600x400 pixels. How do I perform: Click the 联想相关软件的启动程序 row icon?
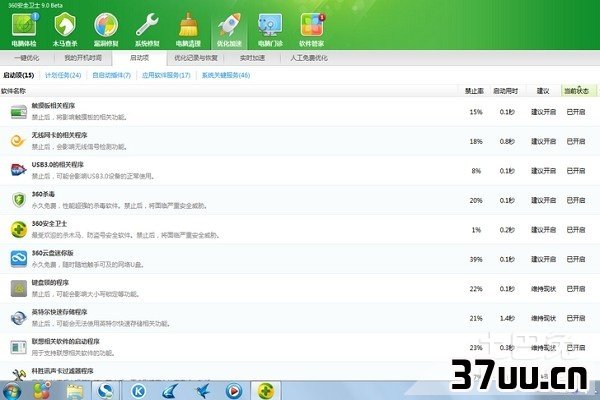pos(18,347)
